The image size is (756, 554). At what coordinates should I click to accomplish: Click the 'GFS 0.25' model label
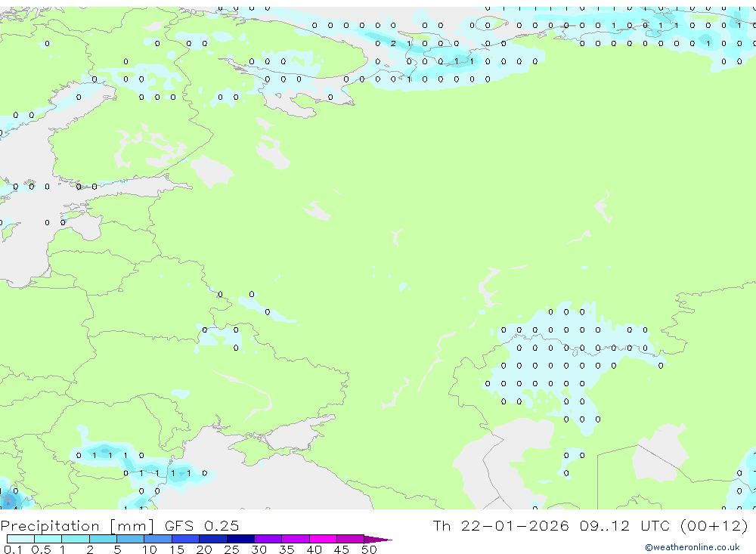(202, 525)
